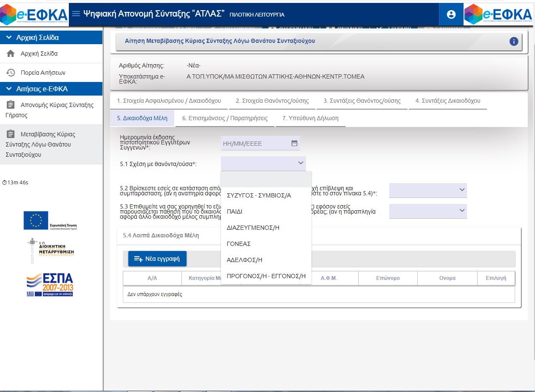Select ΣΥΖΥΓΟΣ - ΣΥΜΒΙΟΣ/Α from dropdown list

(259, 195)
